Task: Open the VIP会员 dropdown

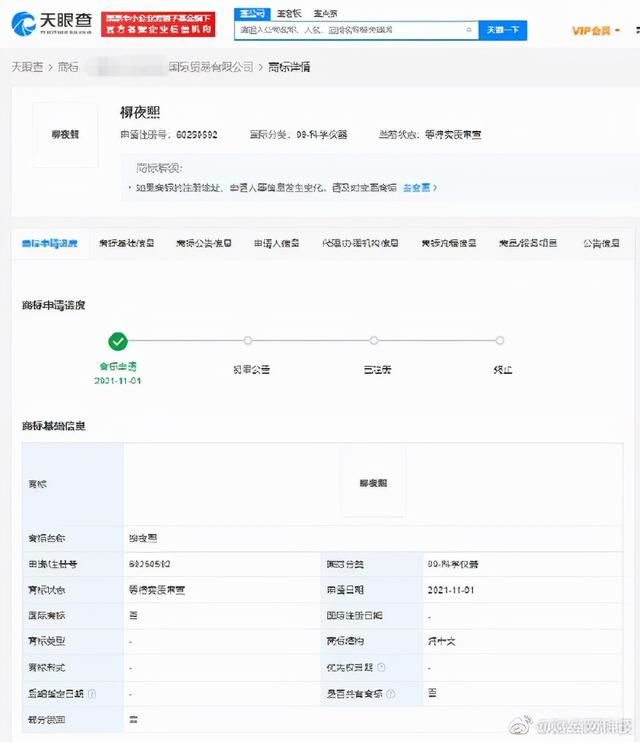Action: click(596, 31)
